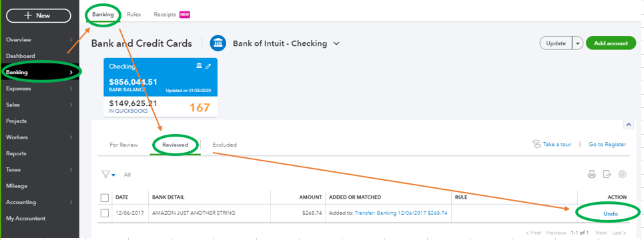Viewport: 644px width, 240px height.
Task: Check the AMAZON JUST ANOTHER STRING row checkbox
Action: [105, 213]
